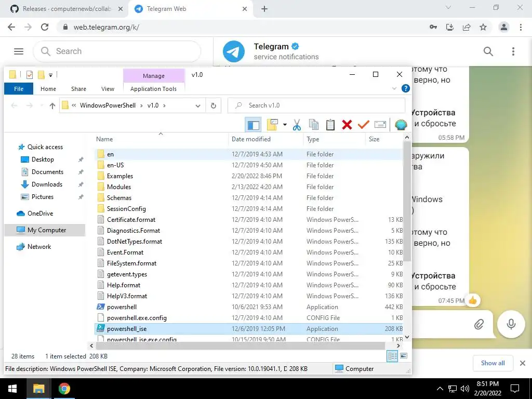Screen dimensions: 532x399
Task: Open the address bar history dropdown
Action: click(198, 105)
